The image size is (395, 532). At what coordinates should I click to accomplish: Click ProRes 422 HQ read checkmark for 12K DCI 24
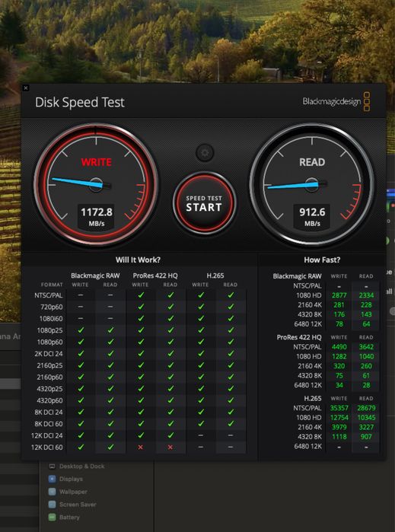tap(170, 435)
